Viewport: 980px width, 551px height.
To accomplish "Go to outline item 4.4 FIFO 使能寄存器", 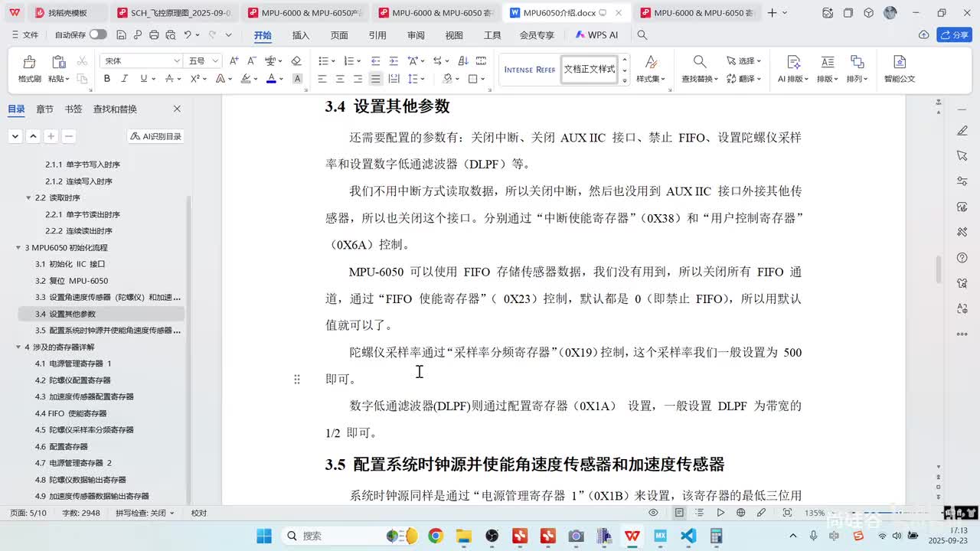I will [70, 413].
